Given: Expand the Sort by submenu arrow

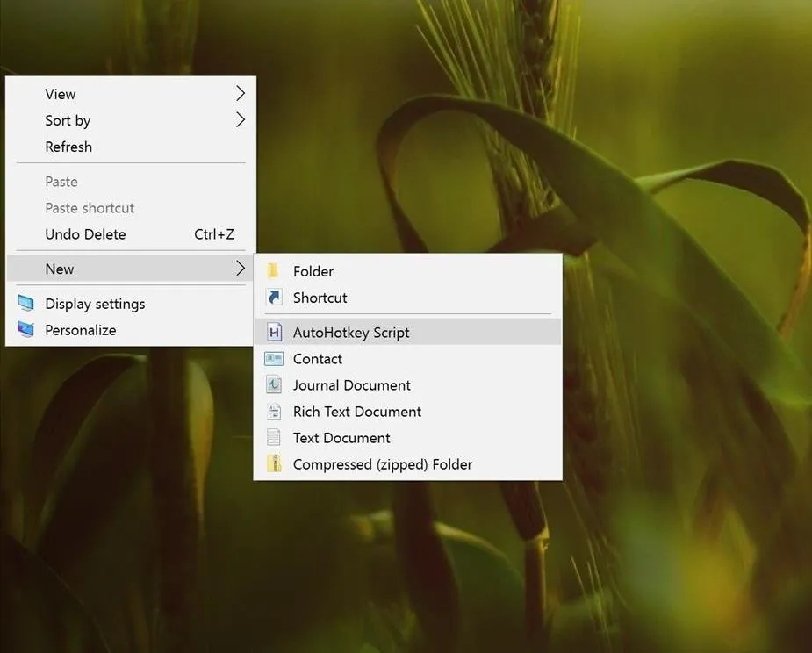Looking at the screenshot, I should coord(241,120).
